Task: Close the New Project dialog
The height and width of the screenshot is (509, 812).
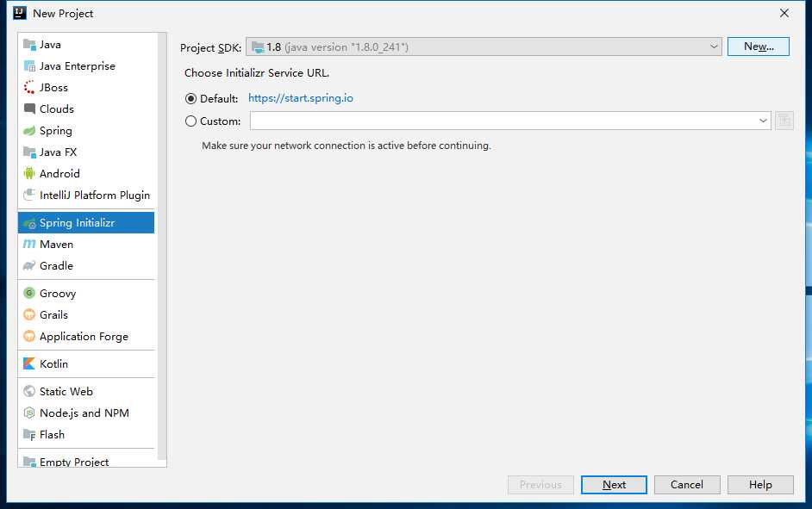Action: [x=784, y=14]
